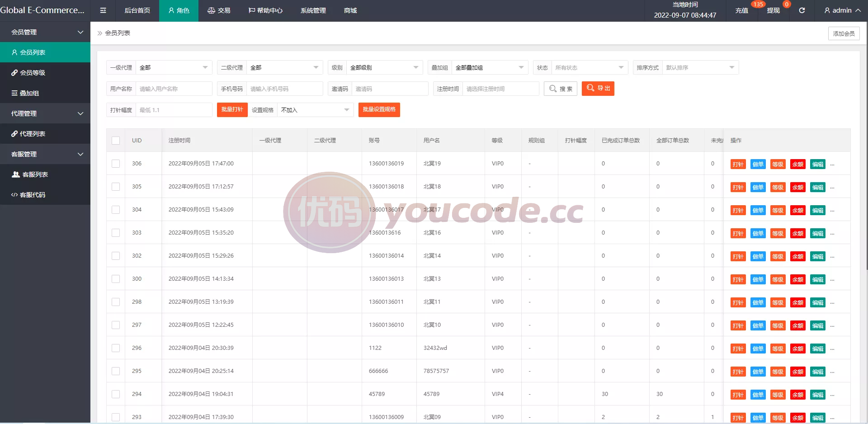
Task: Toggle the sidebar collapse hamburger icon
Action: 103,10
